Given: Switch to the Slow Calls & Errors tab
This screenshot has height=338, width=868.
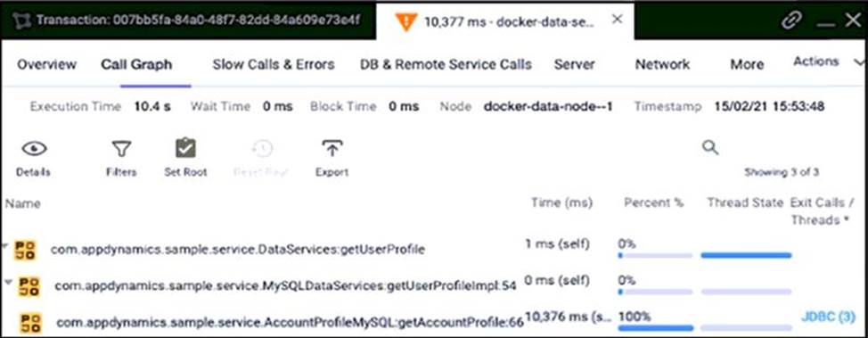Looking at the screenshot, I should point(274,64).
